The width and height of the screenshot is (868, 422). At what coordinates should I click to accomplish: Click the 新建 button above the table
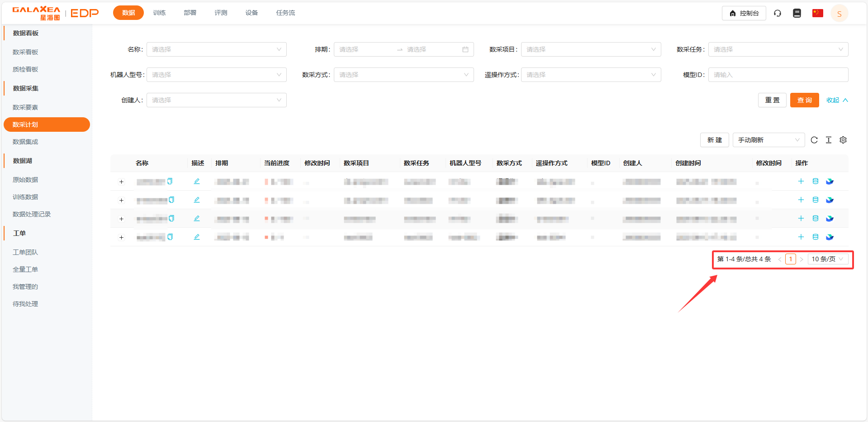(x=715, y=140)
